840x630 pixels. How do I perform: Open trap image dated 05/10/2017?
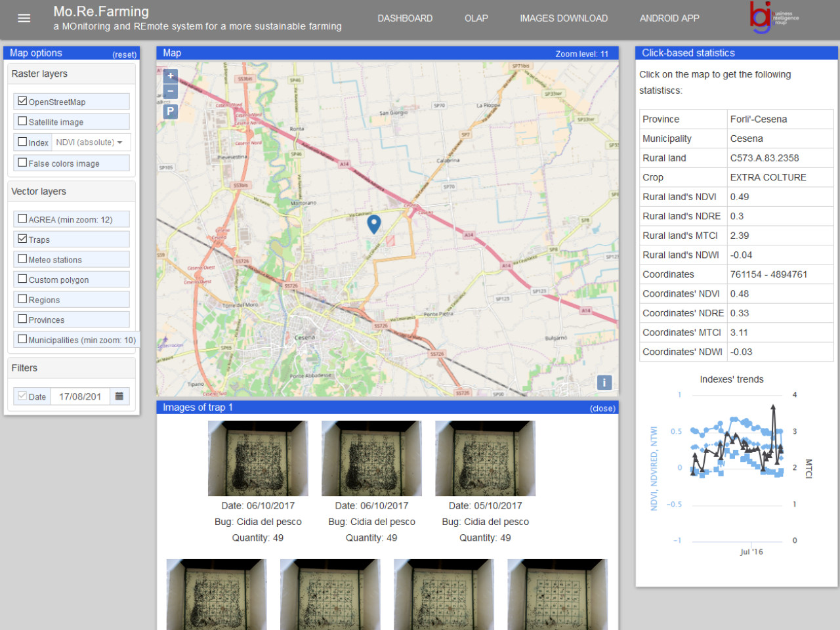[486, 459]
